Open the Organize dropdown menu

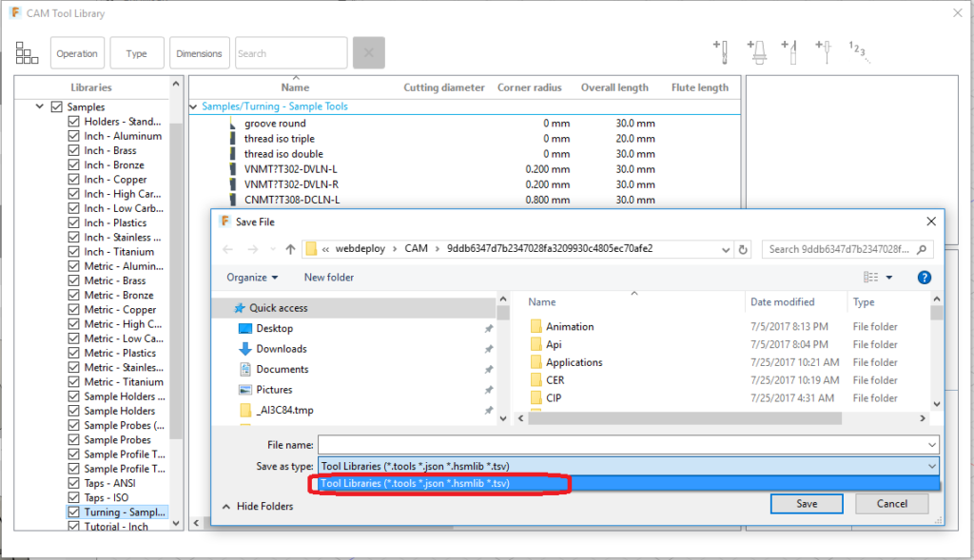(x=252, y=278)
